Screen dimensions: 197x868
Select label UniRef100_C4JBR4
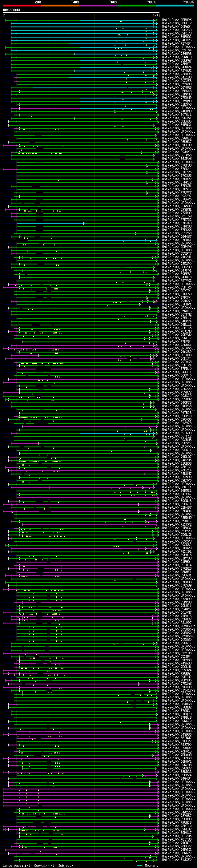pos(176,67)
